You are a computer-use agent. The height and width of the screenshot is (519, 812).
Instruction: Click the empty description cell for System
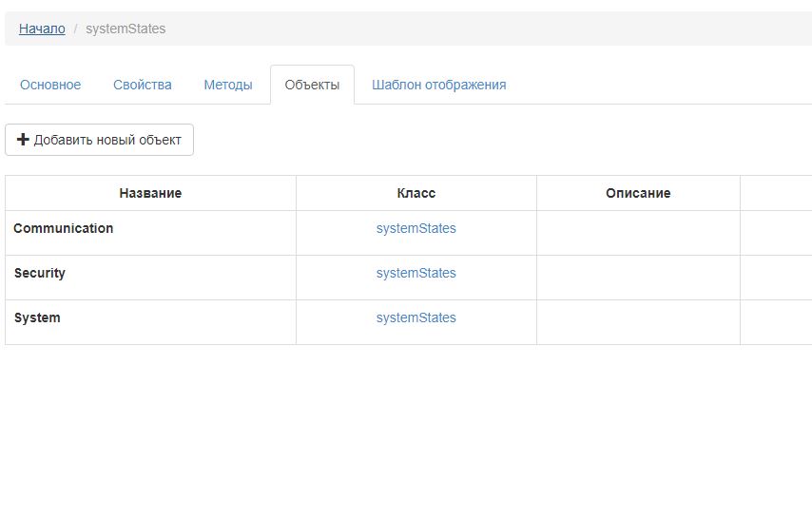(638, 322)
